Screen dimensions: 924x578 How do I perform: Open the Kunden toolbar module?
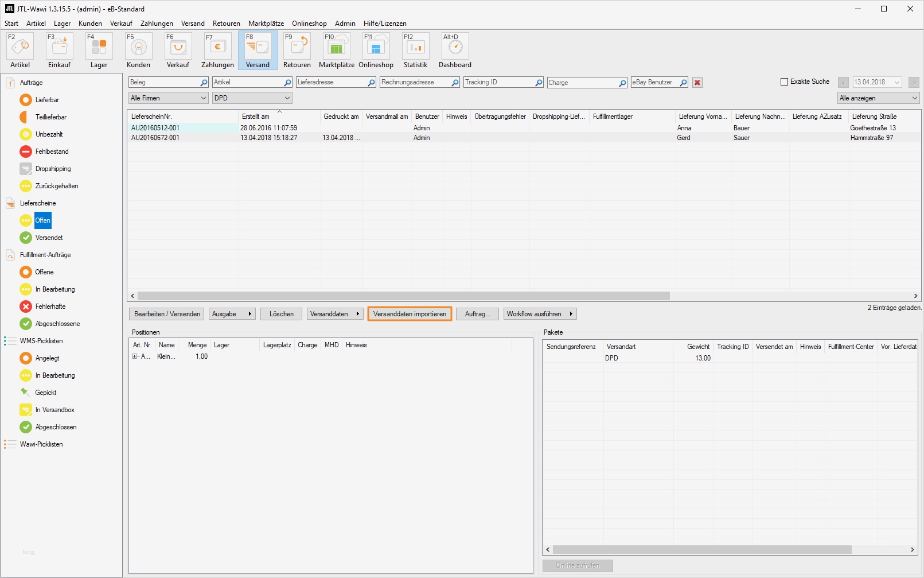coord(139,51)
